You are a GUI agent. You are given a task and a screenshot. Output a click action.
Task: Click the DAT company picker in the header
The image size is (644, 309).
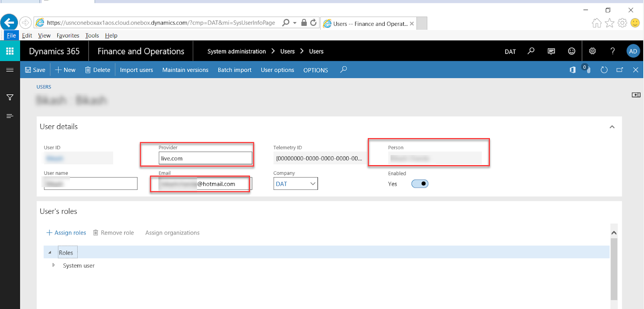coord(510,52)
